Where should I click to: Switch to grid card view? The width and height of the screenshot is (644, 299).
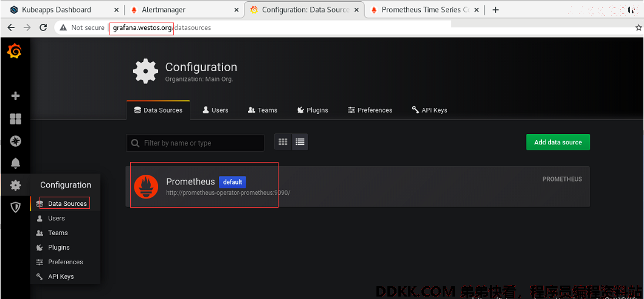click(x=283, y=142)
